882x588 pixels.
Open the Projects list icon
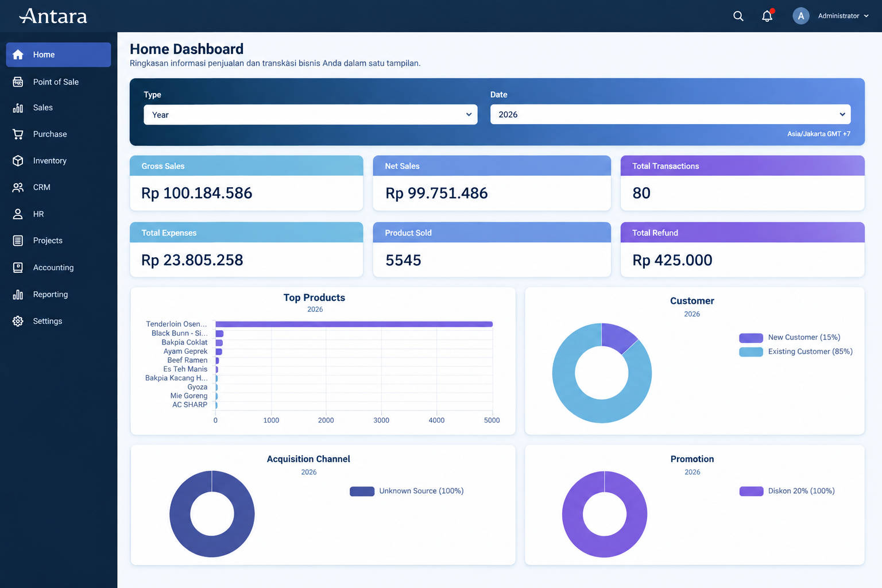pyautogui.click(x=18, y=241)
